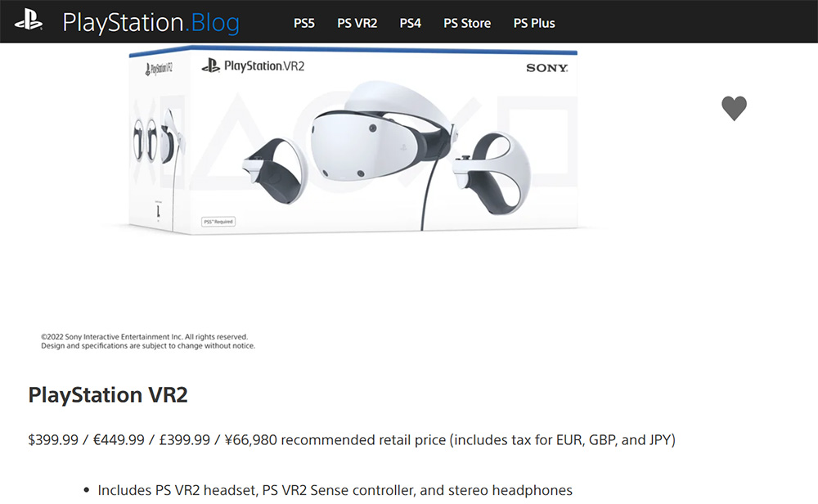
Task: Click the PS5 Required badge on the box
Action: tap(218, 222)
